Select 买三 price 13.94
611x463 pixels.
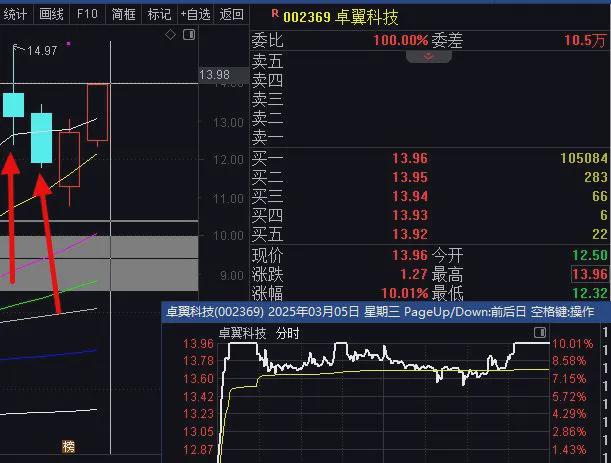pos(410,196)
